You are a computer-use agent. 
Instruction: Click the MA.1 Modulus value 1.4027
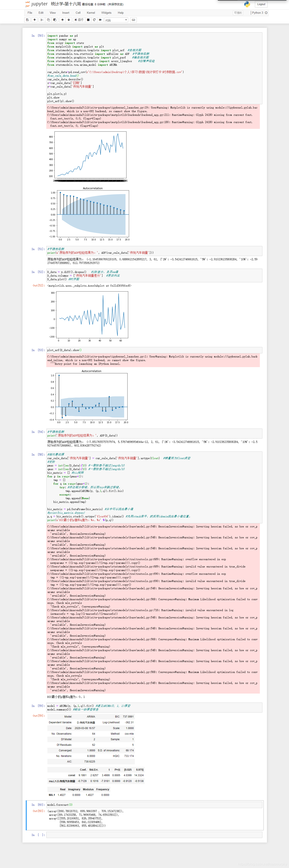(x=89, y=795)
